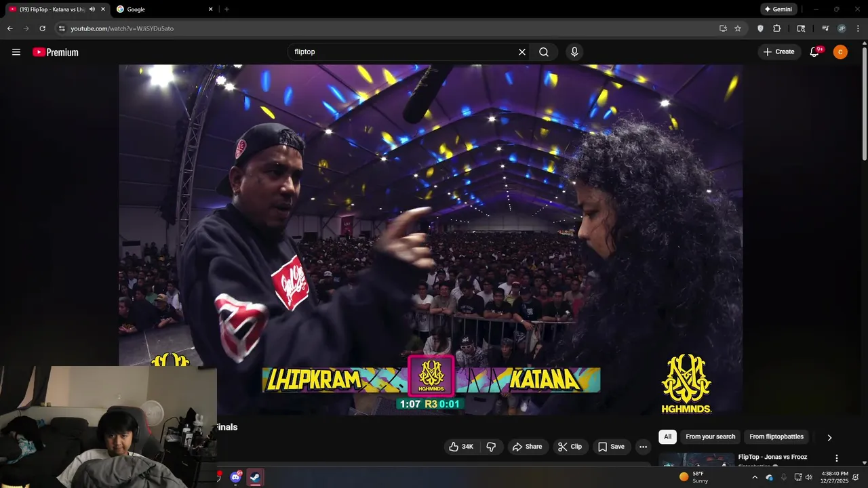Open the weather widget showing 58°F Sunny

click(x=693, y=477)
